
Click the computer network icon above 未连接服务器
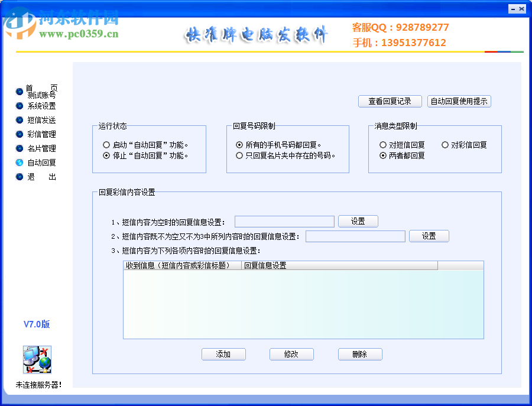click(x=36, y=359)
